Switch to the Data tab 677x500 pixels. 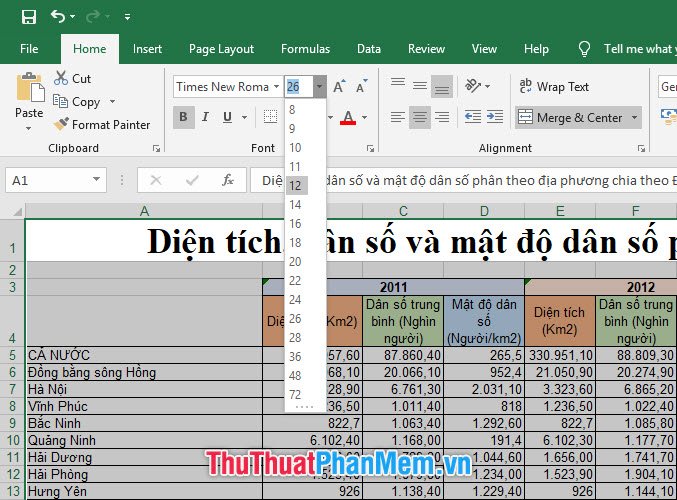coord(369,49)
